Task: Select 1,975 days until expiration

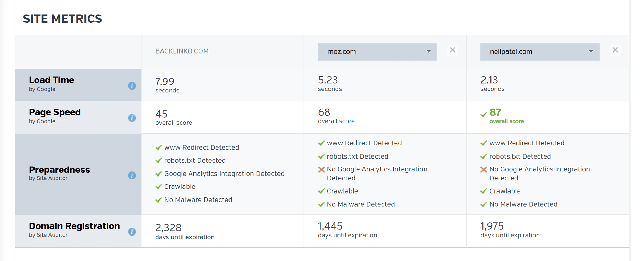Action: click(x=510, y=230)
